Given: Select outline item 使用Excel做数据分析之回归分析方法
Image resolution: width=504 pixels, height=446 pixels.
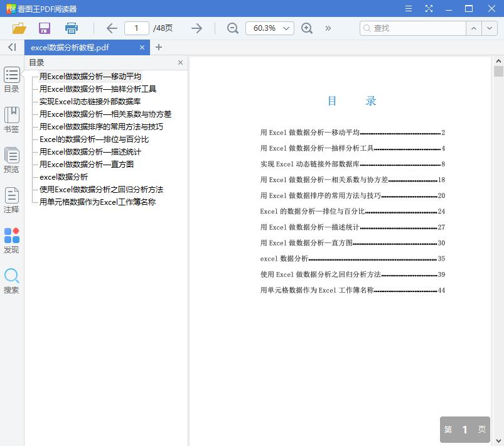Looking at the screenshot, I should (101, 190).
